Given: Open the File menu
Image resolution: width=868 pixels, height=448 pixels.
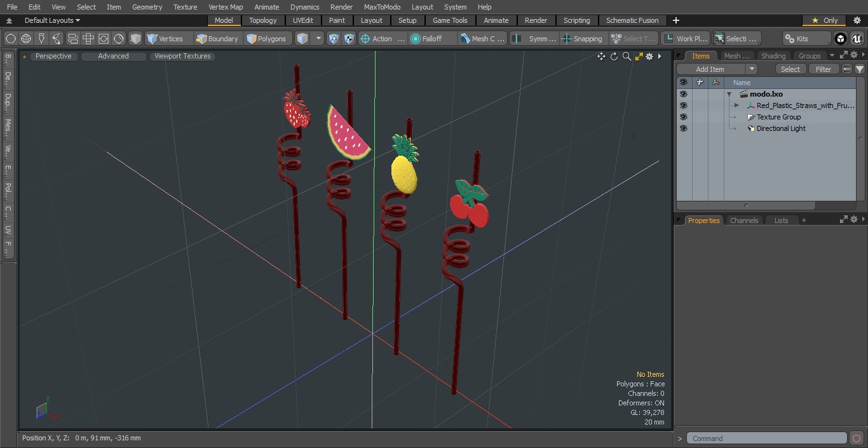Looking at the screenshot, I should pos(12,7).
